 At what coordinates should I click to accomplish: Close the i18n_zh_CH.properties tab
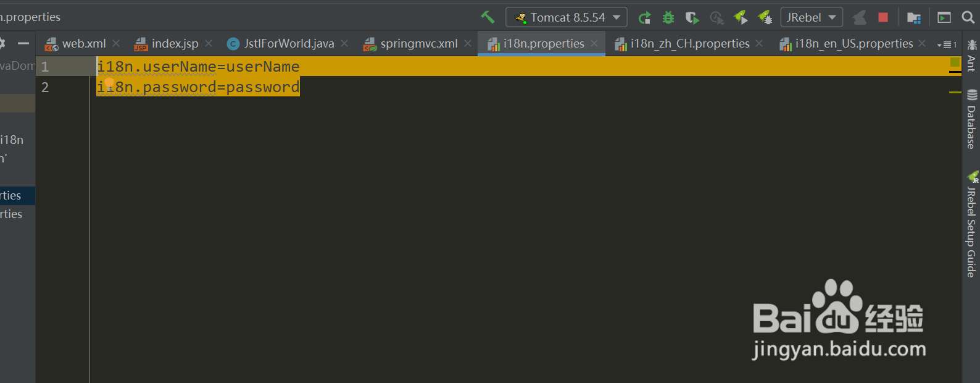pos(759,43)
